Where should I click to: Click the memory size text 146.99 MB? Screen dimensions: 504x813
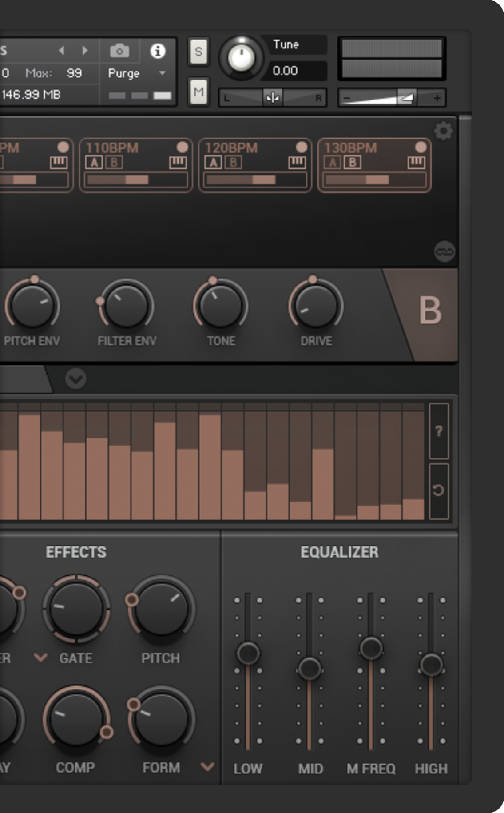pyautogui.click(x=31, y=94)
